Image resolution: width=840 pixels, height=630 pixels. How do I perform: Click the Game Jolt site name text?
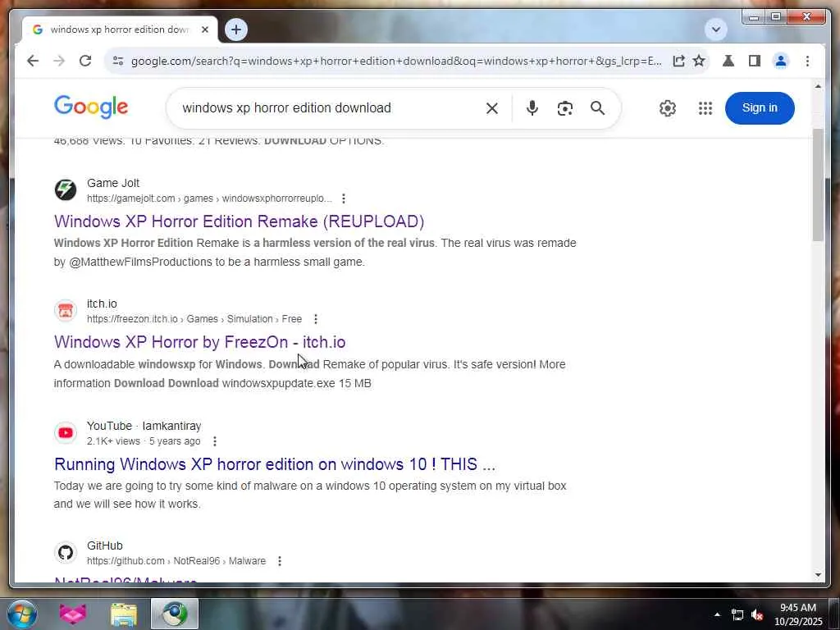(x=113, y=183)
